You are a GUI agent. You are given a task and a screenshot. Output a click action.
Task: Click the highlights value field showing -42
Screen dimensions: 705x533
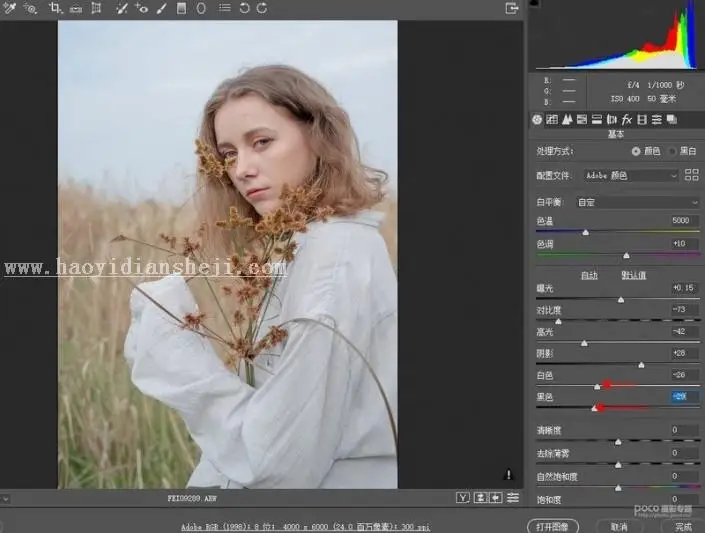coord(683,331)
